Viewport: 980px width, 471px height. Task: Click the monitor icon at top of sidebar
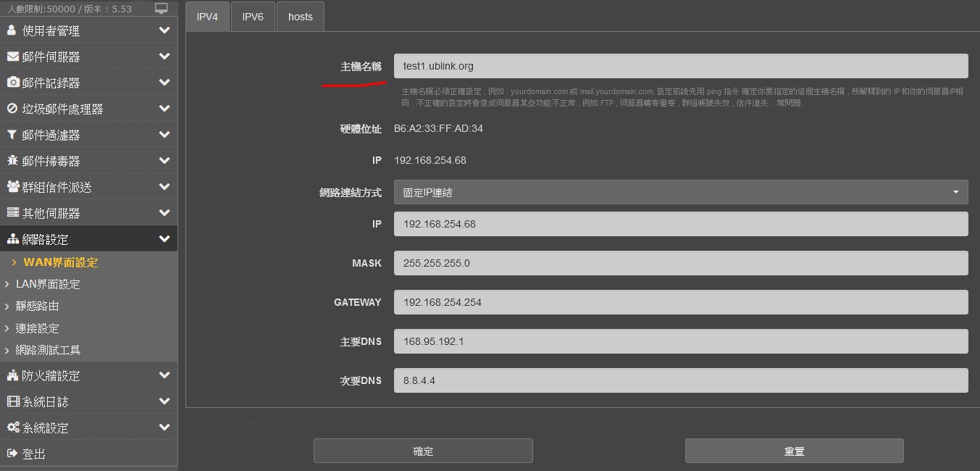[161, 9]
